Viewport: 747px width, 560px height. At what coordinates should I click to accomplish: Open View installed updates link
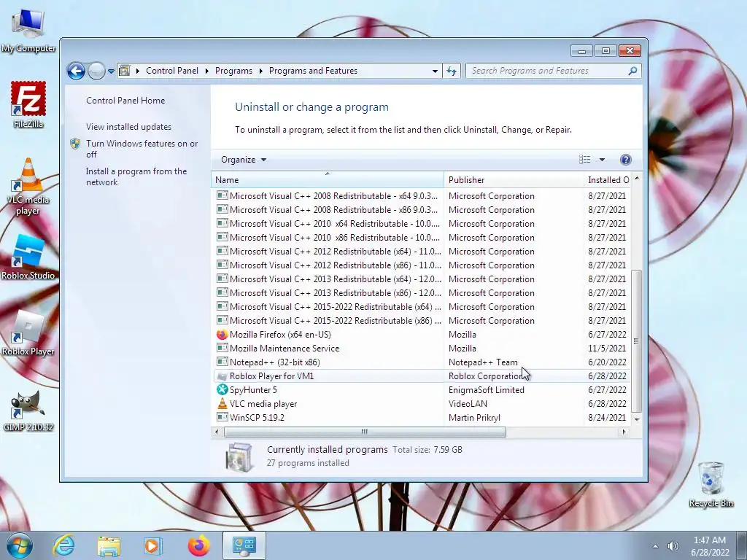pyautogui.click(x=128, y=127)
